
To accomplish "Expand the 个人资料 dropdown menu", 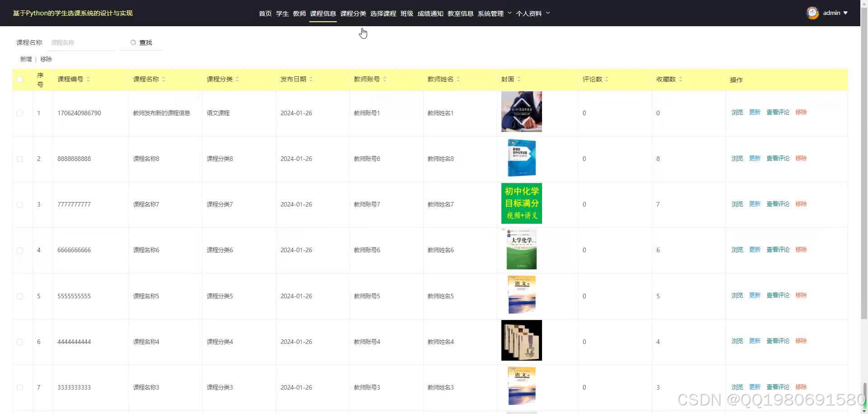I will coord(533,14).
